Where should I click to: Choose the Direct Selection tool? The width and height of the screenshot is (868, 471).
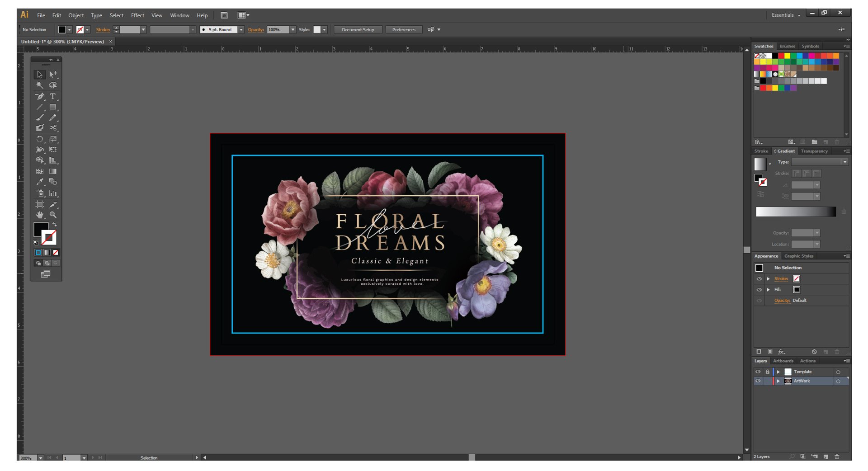53,74
